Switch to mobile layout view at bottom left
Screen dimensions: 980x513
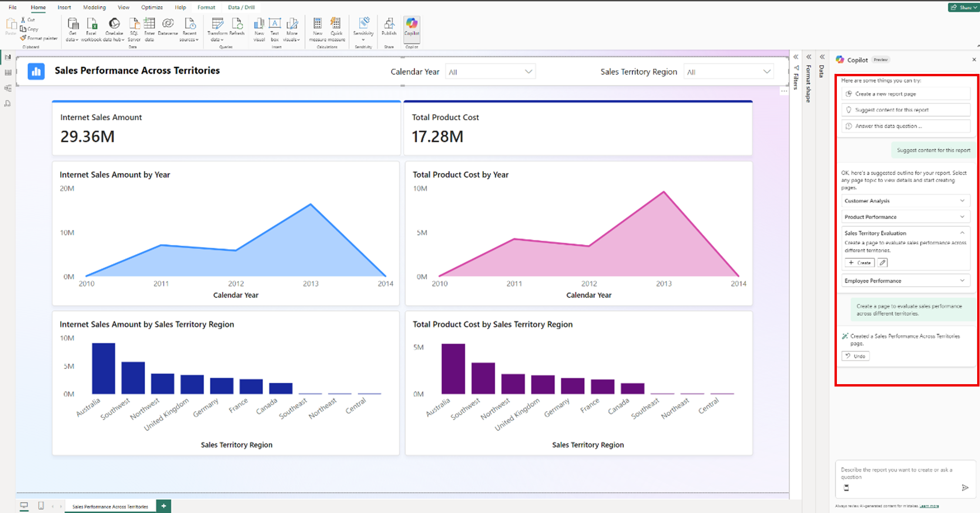(42, 506)
